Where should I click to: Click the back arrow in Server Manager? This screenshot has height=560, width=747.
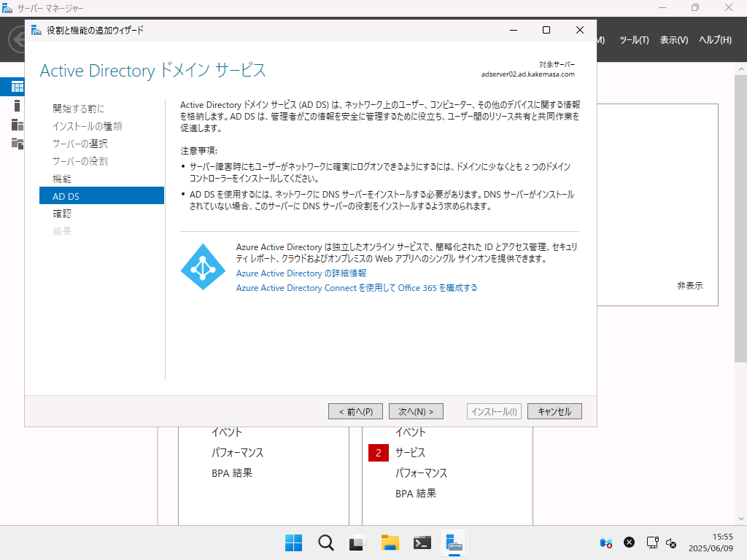point(18,39)
